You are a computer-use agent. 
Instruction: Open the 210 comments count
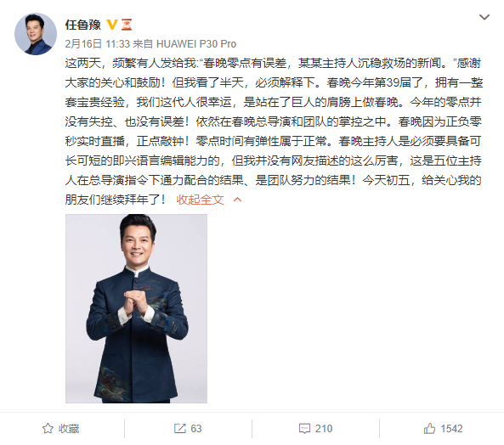pyautogui.click(x=324, y=429)
